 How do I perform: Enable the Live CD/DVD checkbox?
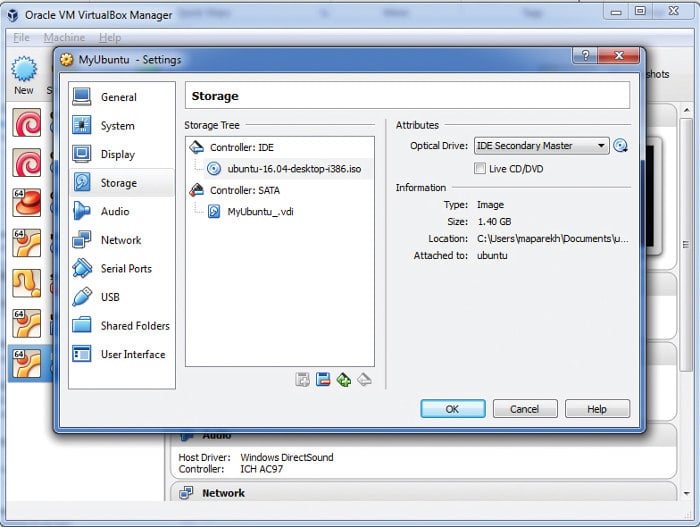[x=480, y=169]
